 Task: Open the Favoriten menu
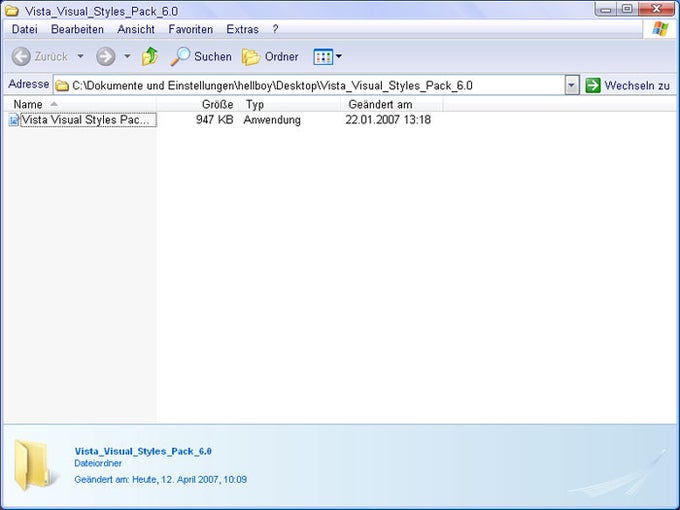point(191,29)
